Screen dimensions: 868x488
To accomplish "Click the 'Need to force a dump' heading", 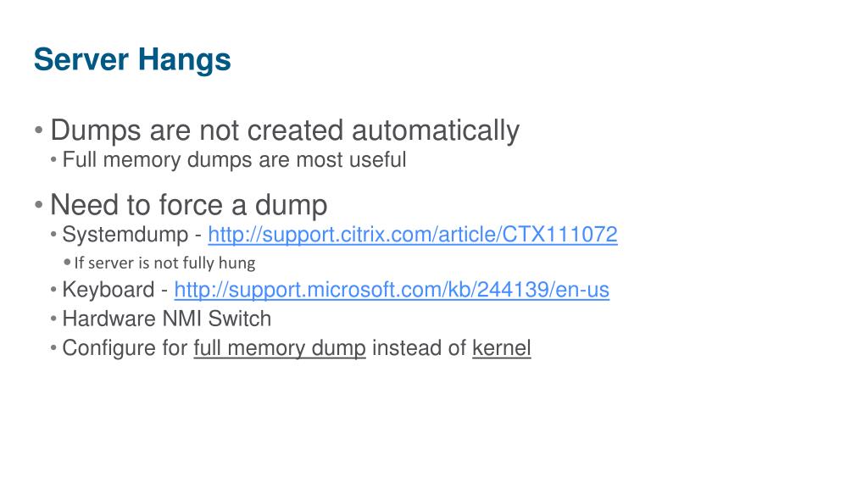I will pos(189,205).
